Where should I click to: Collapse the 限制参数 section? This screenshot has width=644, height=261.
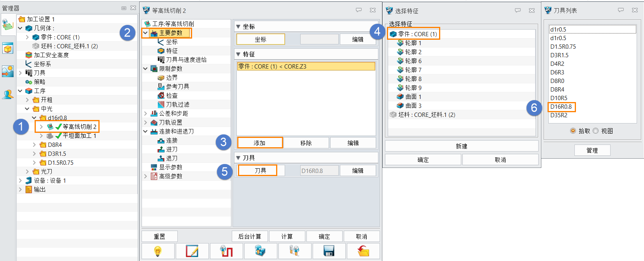[145, 69]
